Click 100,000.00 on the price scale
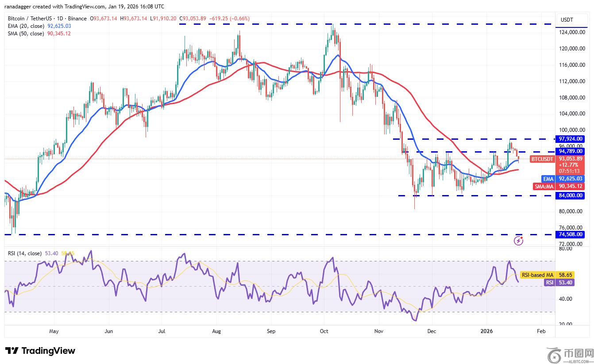This screenshot has width=594, height=364. (x=571, y=130)
